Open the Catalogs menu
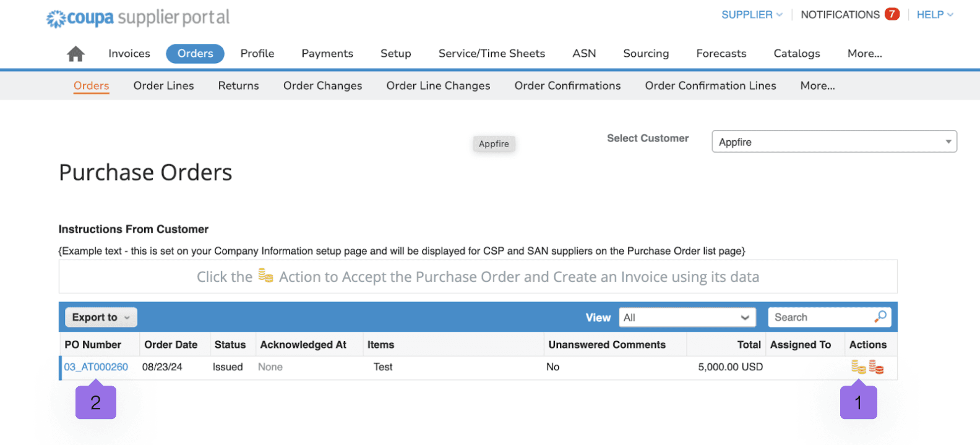The image size is (980, 445). coord(797,54)
